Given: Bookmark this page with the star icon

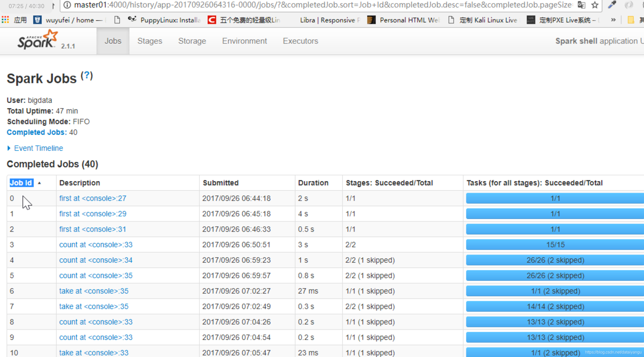Looking at the screenshot, I should [595, 5].
